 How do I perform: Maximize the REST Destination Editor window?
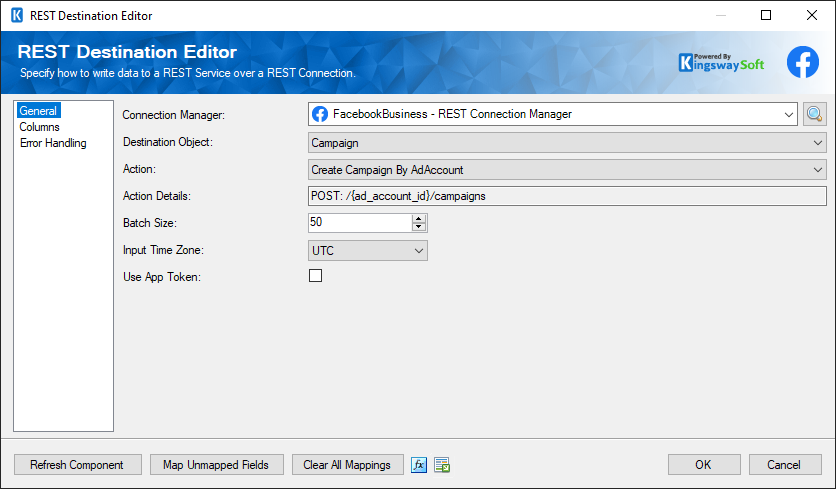pos(766,15)
